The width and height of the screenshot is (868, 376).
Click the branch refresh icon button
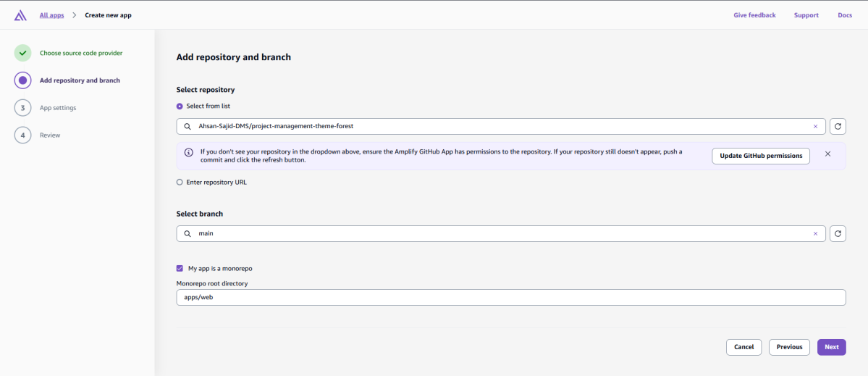838,234
